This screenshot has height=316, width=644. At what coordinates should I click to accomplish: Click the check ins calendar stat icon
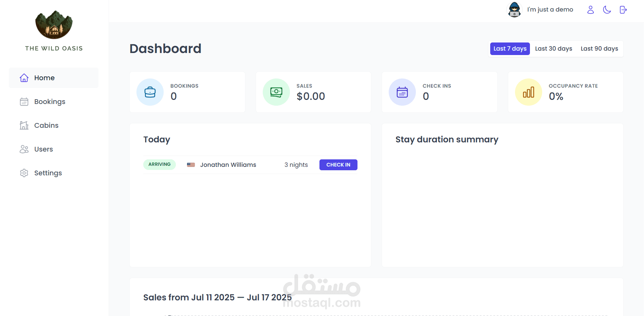click(402, 92)
